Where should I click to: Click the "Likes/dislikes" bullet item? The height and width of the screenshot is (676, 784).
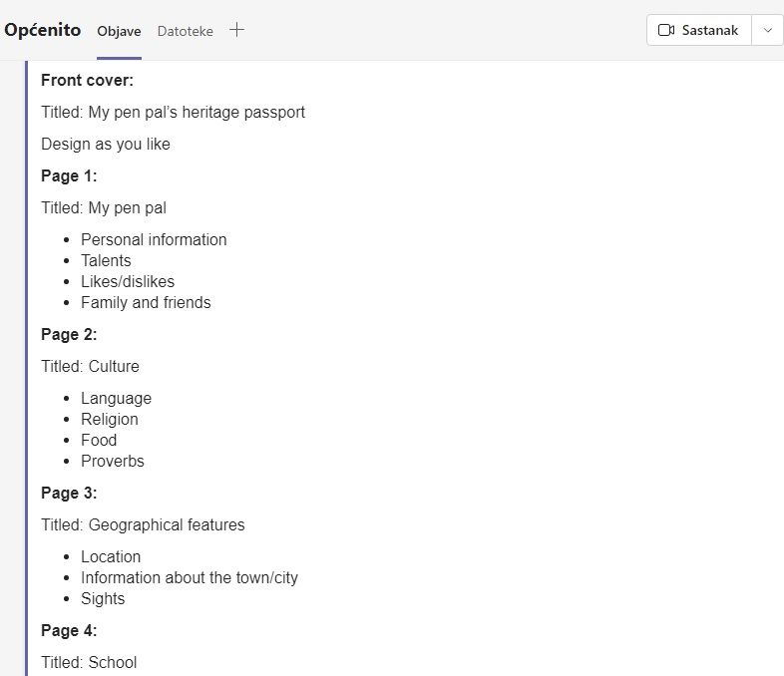click(x=128, y=282)
